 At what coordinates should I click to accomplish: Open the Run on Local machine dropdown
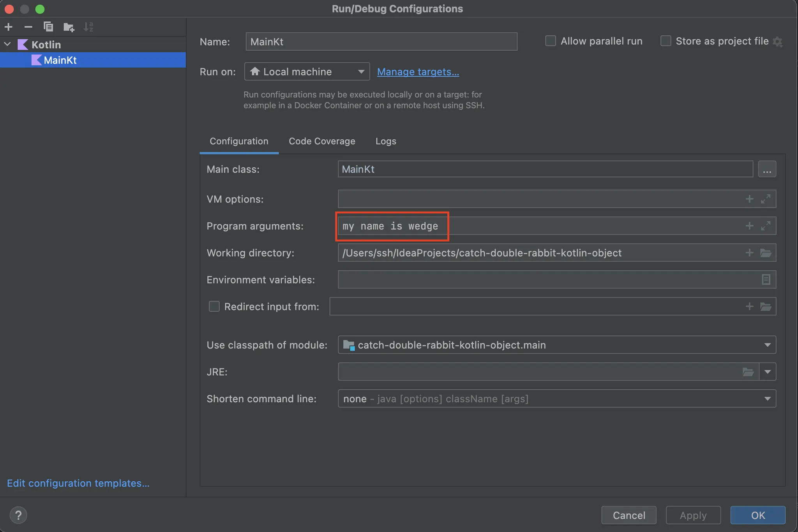[307, 72]
